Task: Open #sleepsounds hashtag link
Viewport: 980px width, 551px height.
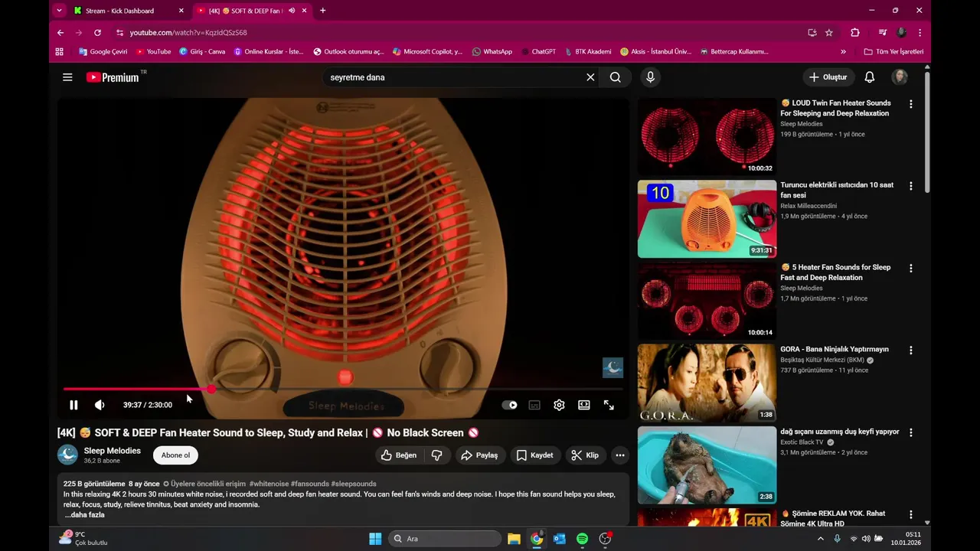Action: [x=354, y=484]
